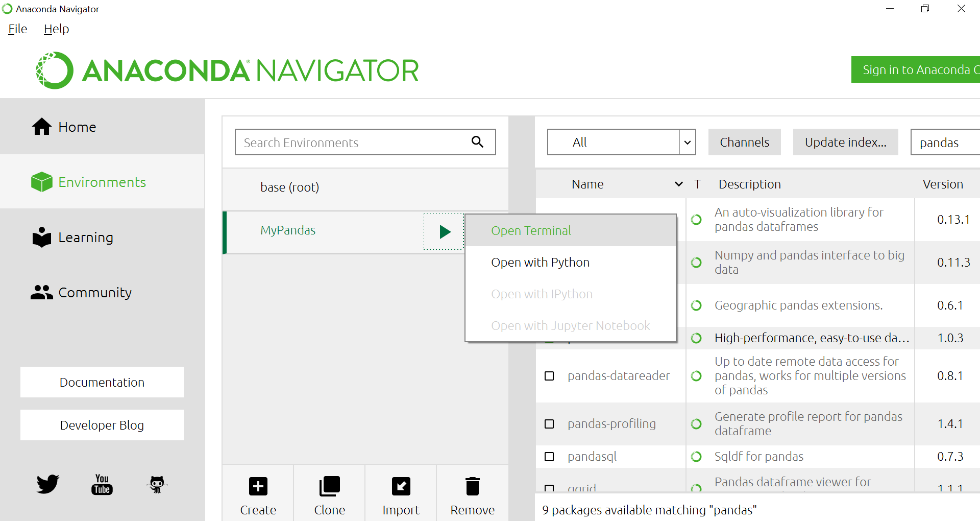Click the Name column sort chevron

(x=678, y=184)
